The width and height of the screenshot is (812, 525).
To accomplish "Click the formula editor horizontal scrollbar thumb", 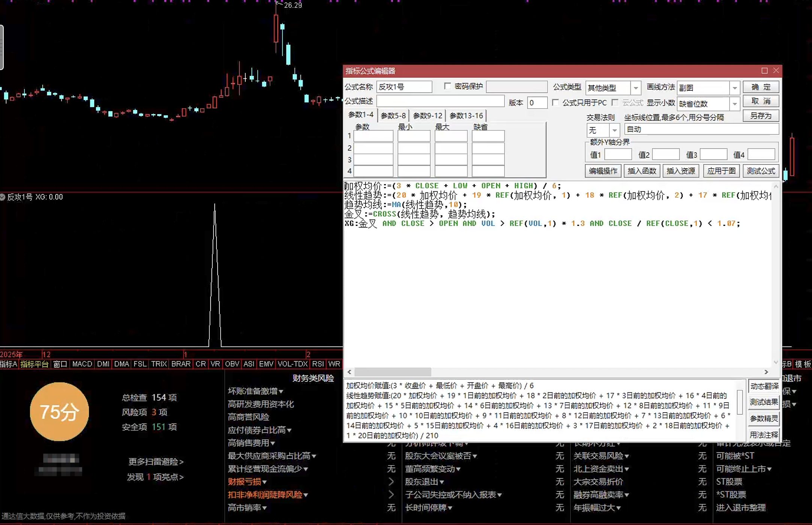I will click(x=393, y=372).
